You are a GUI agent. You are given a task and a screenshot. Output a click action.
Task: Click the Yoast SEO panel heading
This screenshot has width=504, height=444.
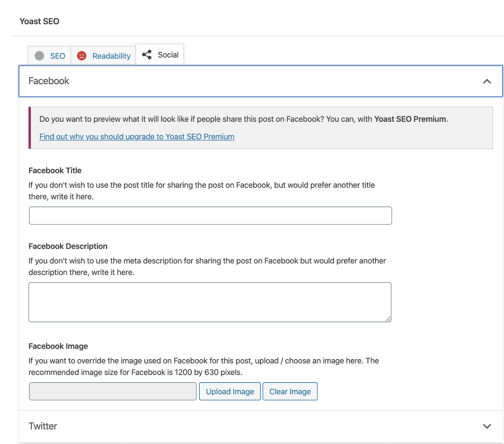(x=39, y=21)
